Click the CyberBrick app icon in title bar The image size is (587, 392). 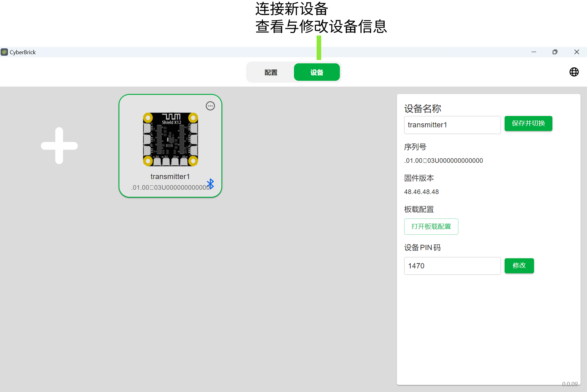4,52
